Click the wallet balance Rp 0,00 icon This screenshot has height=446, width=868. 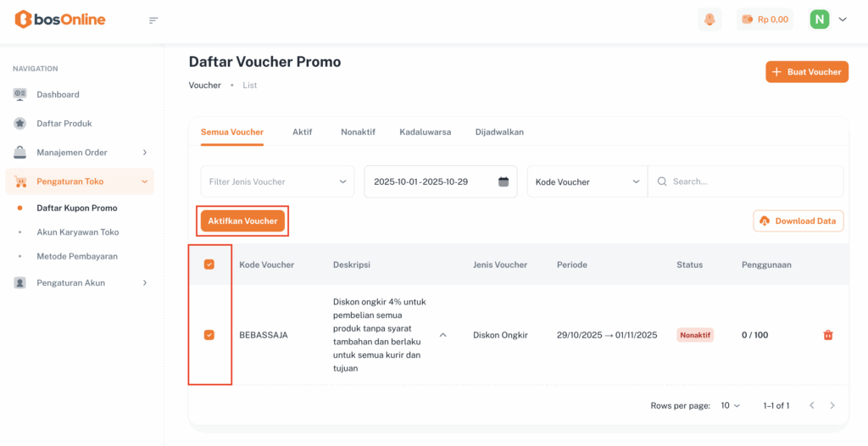point(748,20)
